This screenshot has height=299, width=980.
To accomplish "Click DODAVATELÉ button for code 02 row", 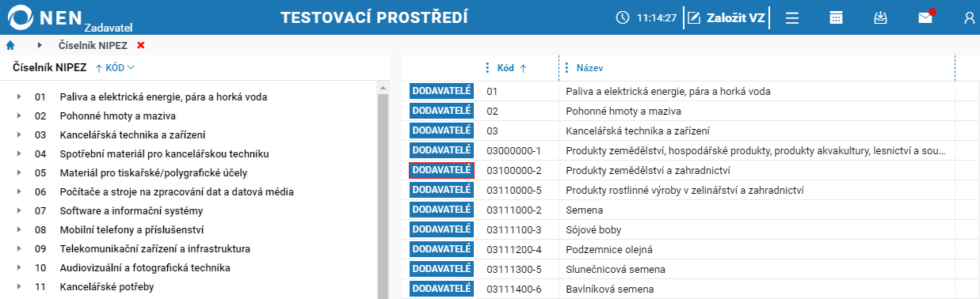I will (x=441, y=111).
